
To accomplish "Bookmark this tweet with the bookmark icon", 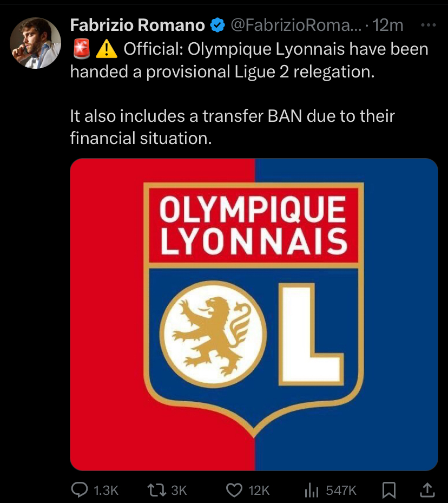I will click(389, 490).
